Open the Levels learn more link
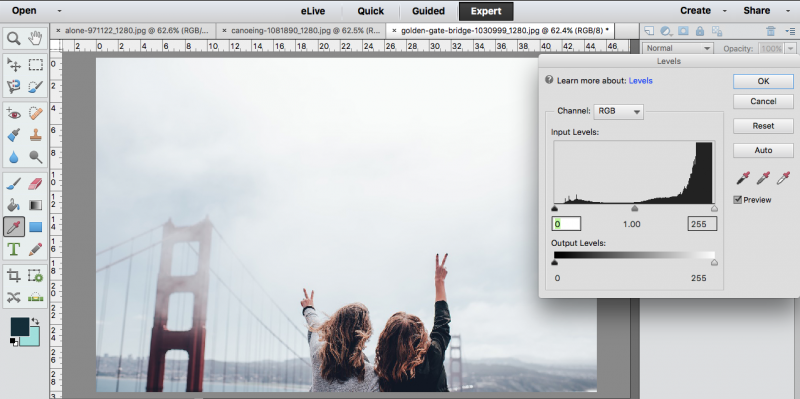The width and height of the screenshot is (800, 399). (x=640, y=81)
